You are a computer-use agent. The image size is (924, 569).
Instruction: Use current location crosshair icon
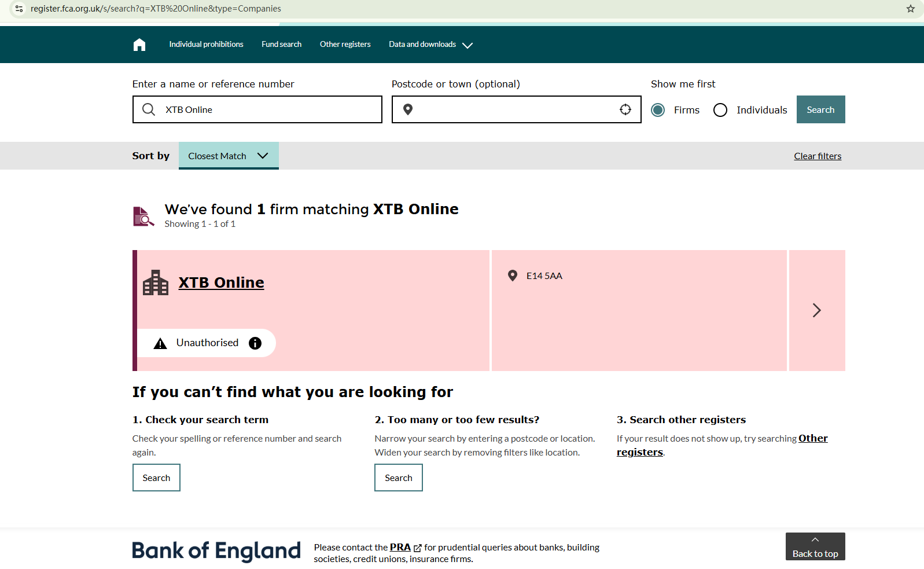click(625, 109)
